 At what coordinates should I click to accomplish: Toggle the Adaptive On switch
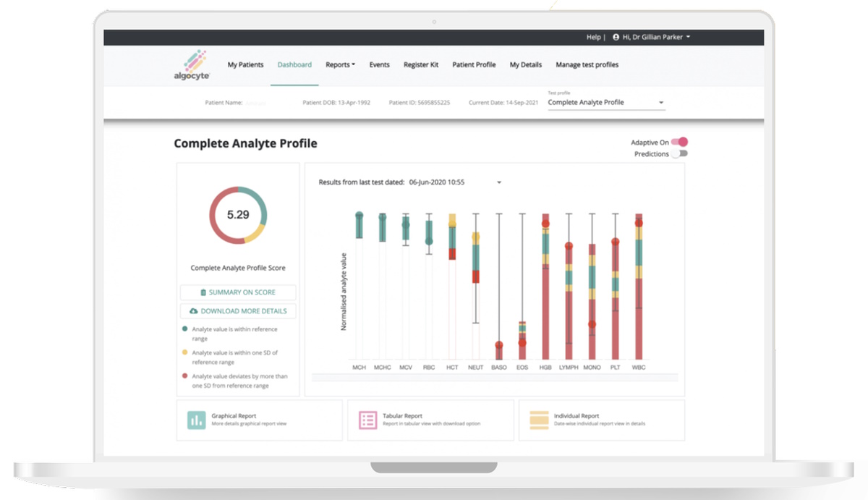click(679, 143)
